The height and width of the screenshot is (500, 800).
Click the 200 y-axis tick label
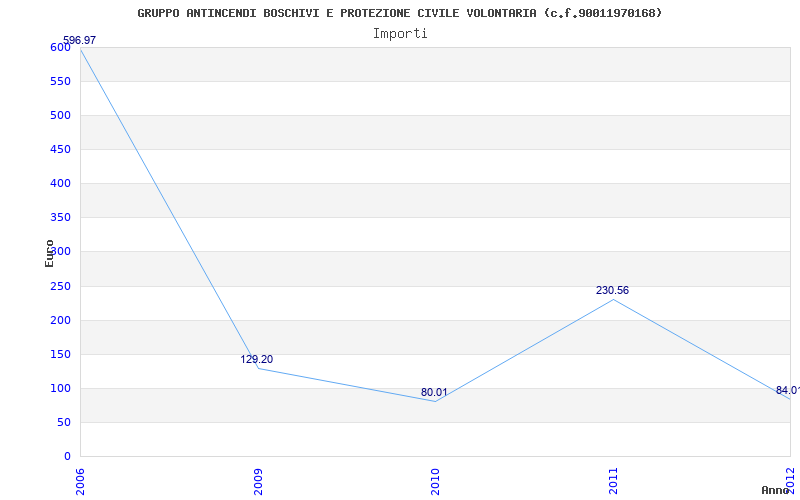click(60, 320)
